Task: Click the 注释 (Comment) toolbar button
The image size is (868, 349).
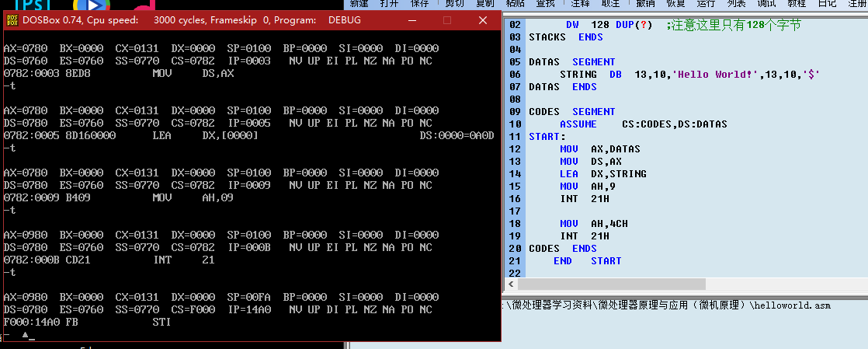Action: (x=581, y=4)
